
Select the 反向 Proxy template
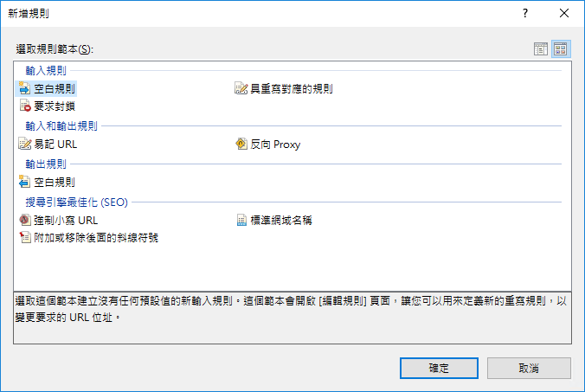(x=274, y=145)
